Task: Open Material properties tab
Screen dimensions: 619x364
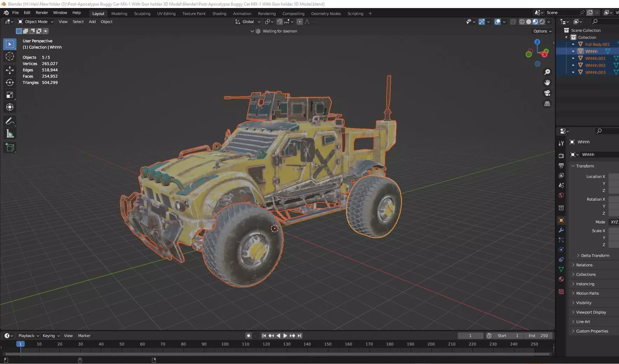Action: click(x=561, y=279)
